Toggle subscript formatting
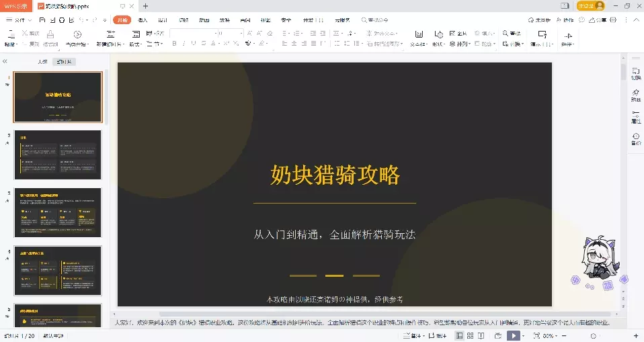This screenshot has height=342, width=644. [236, 43]
